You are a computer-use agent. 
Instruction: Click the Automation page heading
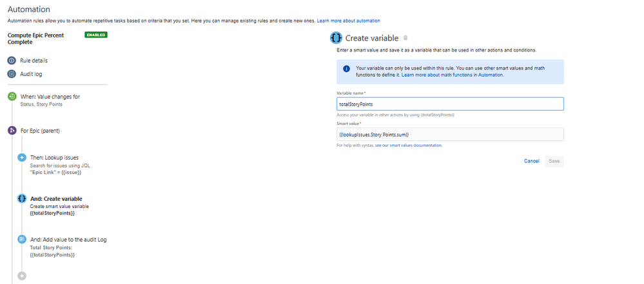click(x=29, y=9)
